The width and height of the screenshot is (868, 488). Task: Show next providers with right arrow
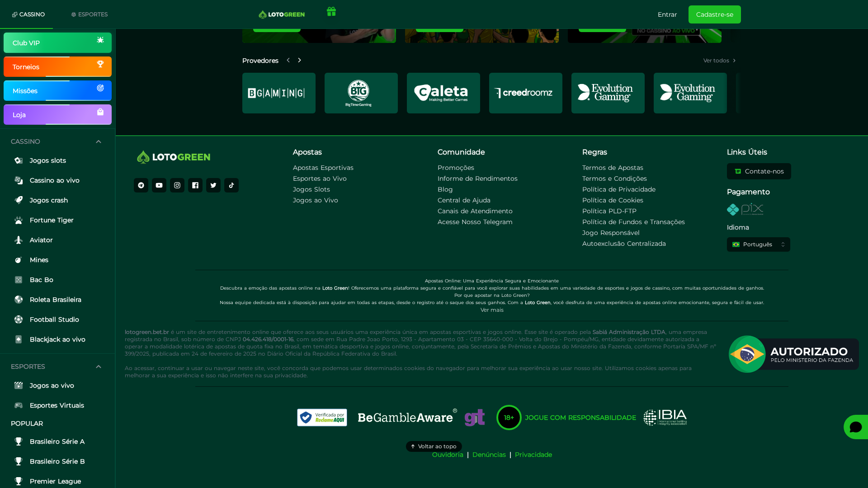(299, 60)
